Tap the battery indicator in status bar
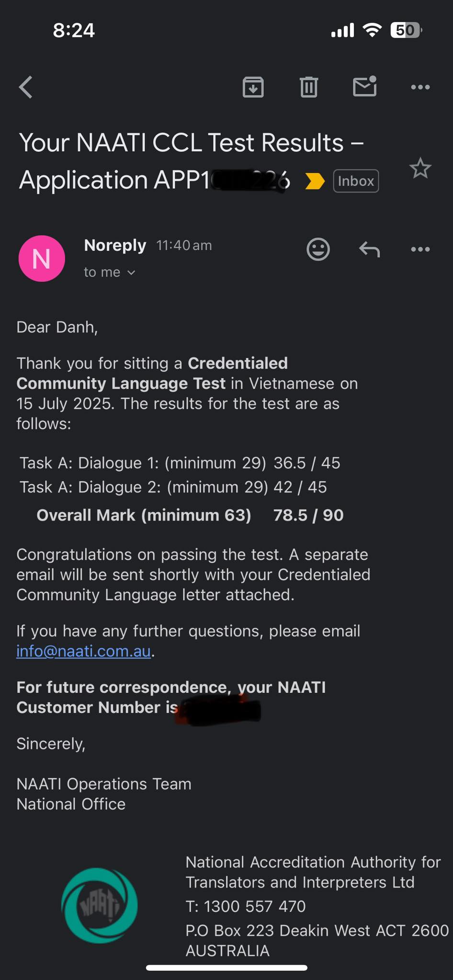This screenshot has height=980, width=453. [x=406, y=30]
